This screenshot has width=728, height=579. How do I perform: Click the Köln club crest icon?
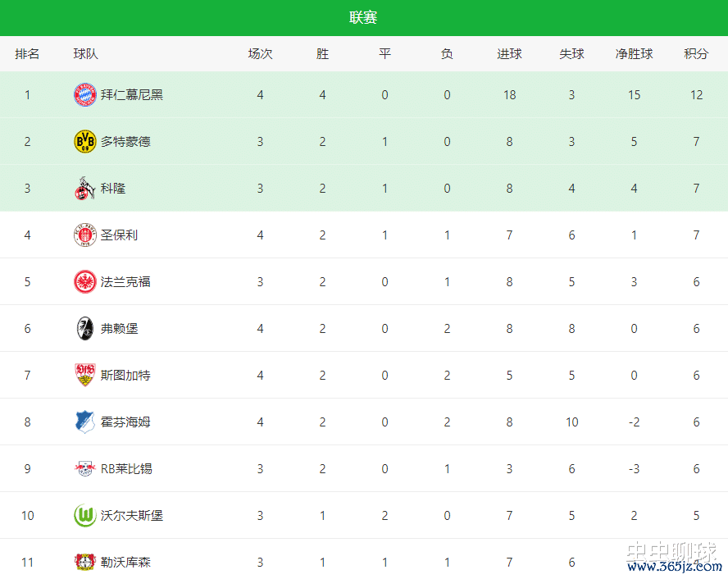point(85,188)
